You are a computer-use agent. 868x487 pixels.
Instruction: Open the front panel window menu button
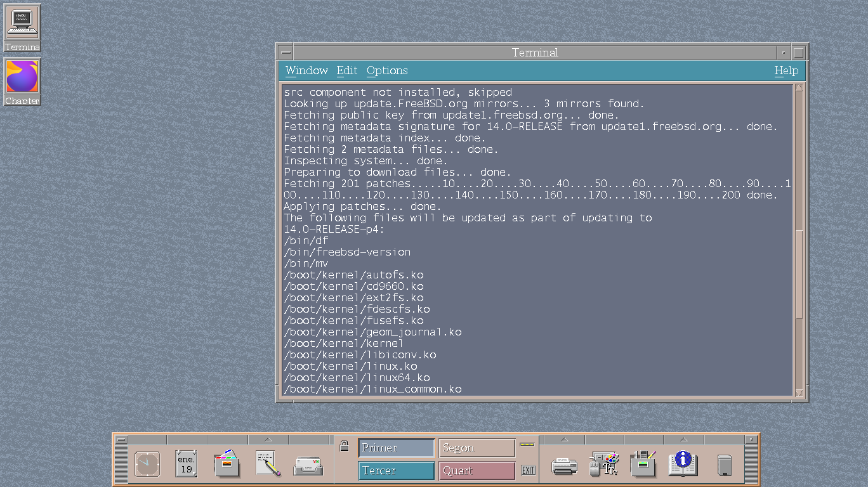tap(121, 439)
